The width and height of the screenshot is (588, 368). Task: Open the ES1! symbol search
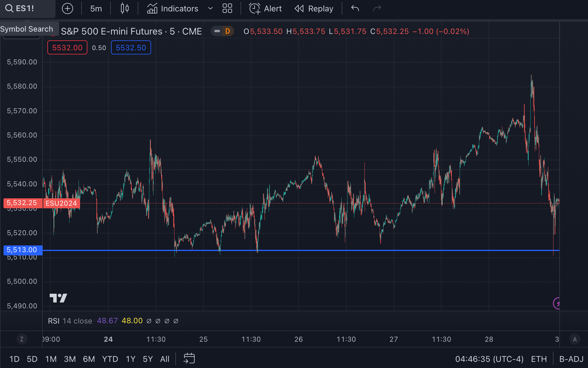point(27,8)
